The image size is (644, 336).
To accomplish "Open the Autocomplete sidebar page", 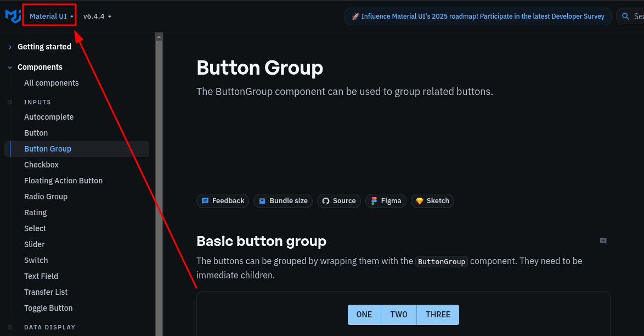I will (x=49, y=117).
